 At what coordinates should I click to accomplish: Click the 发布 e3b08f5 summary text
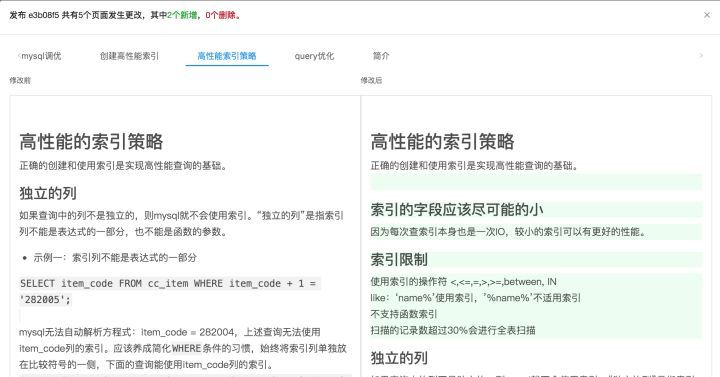125,15
